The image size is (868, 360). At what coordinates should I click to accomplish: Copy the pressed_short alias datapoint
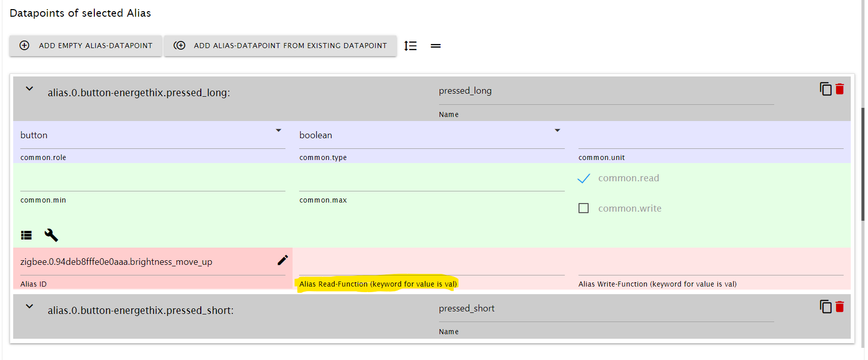pyautogui.click(x=825, y=307)
